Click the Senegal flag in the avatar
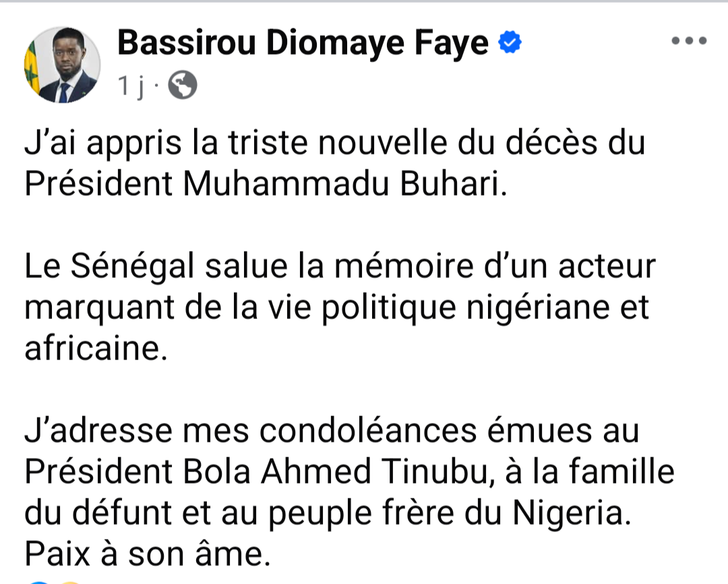 pos(34,69)
